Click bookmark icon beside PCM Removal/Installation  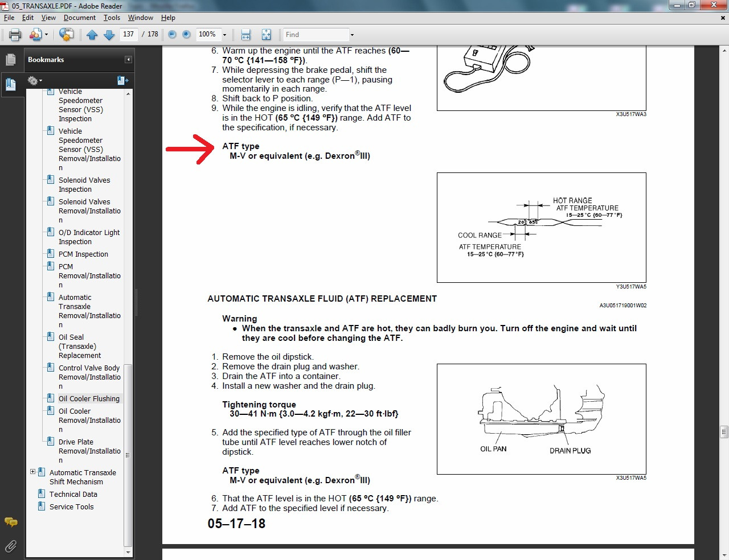[x=51, y=266]
